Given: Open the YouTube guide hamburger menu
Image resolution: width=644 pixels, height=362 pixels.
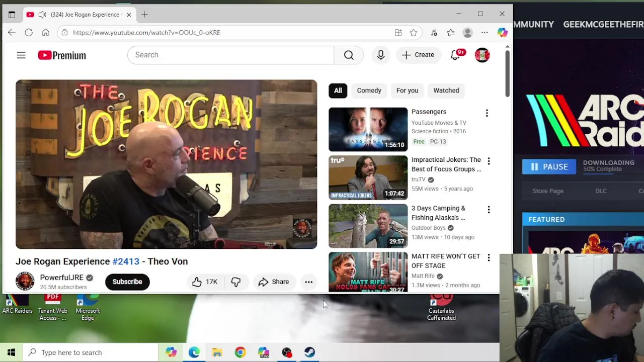Looking at the screenshot, I should tap(21, 55).
